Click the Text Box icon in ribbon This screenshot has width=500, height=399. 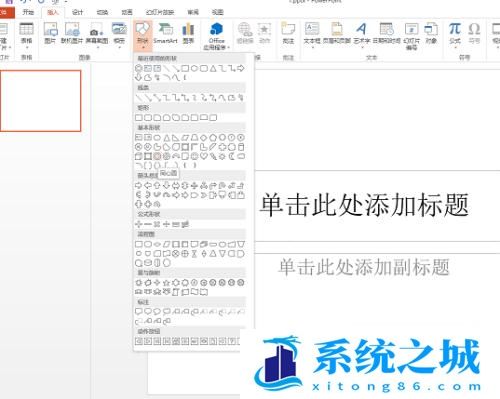click(312, 29)
